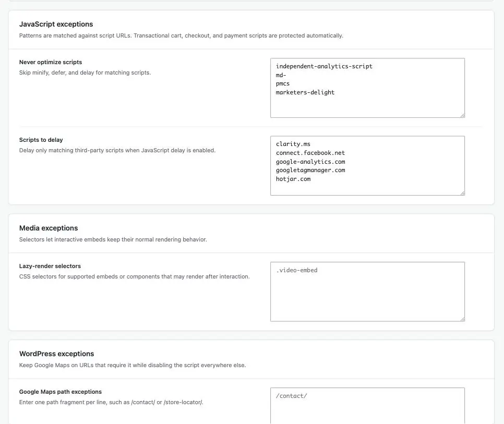Image resolution: width=504 pixels, height=424 pixels.
Task: Click the 'Scripts to delay' label
Action: coord(41,140)
